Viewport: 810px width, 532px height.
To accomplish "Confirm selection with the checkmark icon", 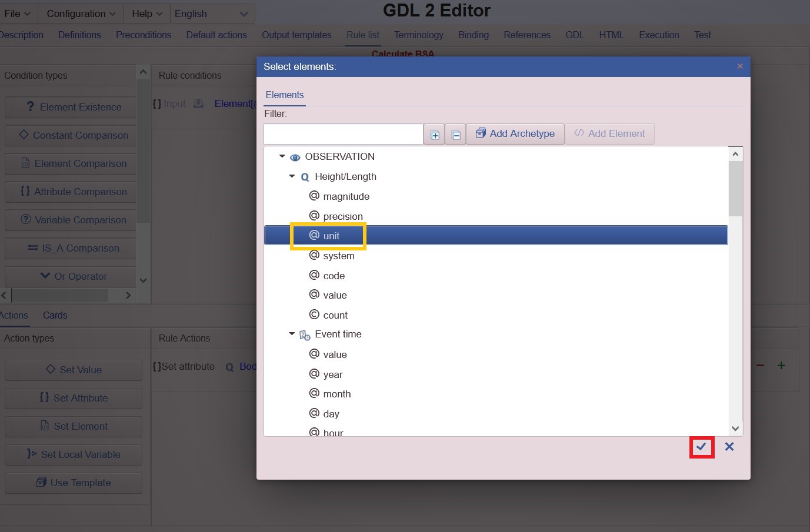I will pos(701,447).
